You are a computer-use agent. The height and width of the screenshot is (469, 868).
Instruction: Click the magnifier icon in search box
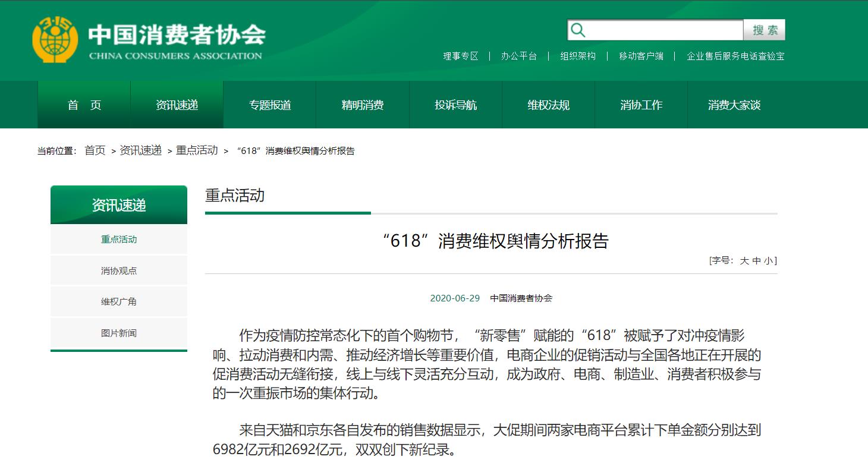click(578, 30)
